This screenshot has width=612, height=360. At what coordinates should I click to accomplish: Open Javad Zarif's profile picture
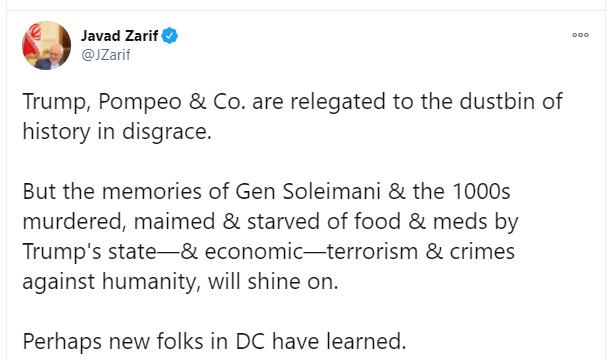point(46,46)
